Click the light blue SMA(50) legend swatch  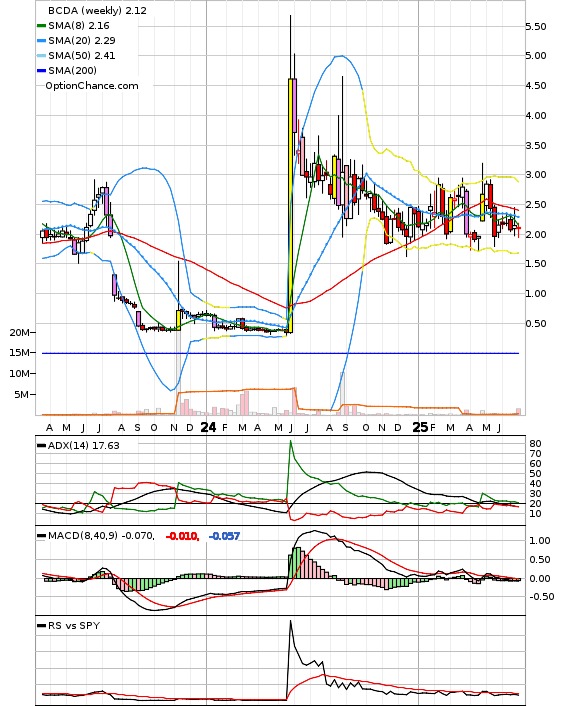click(41, 55)
